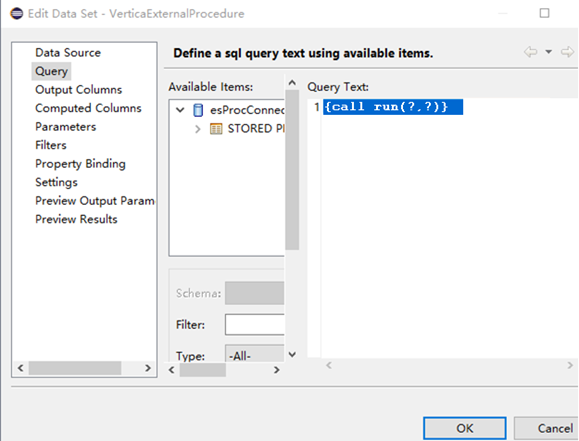579x441 pixels.
Task: Click the forward navigation arrow icon
Action: tap(568, 52)
